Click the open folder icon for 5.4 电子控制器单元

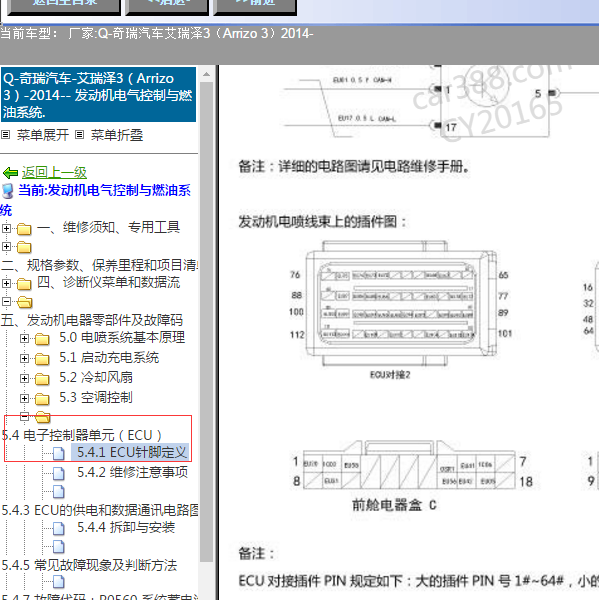coord(43,417)
